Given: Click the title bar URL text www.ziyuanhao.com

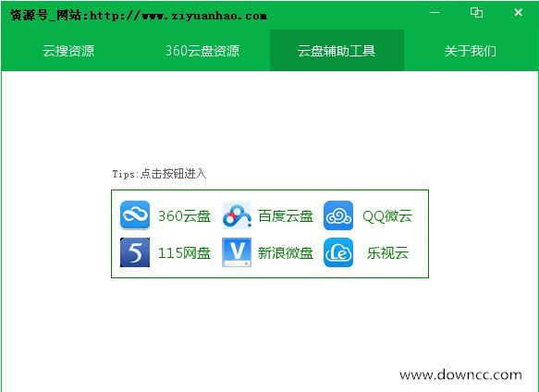Looking at the screenshot, I should tap(204, 16).
